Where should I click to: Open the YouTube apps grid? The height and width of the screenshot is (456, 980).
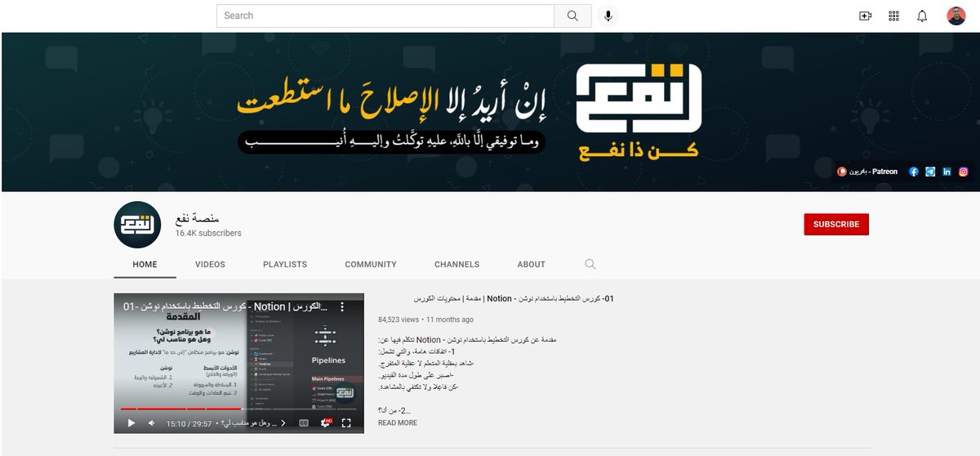(x=893, y=16)
